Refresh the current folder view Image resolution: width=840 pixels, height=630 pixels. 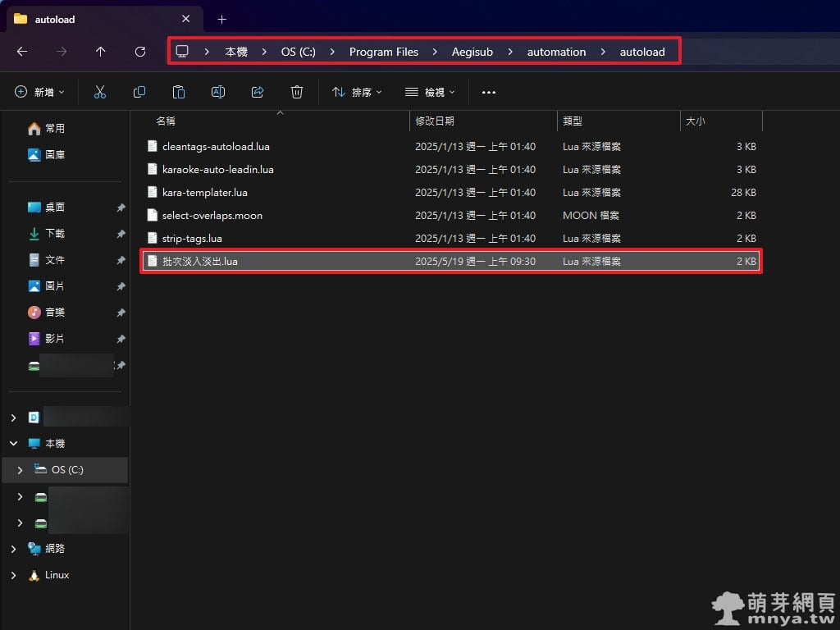[x=140, y=52]
